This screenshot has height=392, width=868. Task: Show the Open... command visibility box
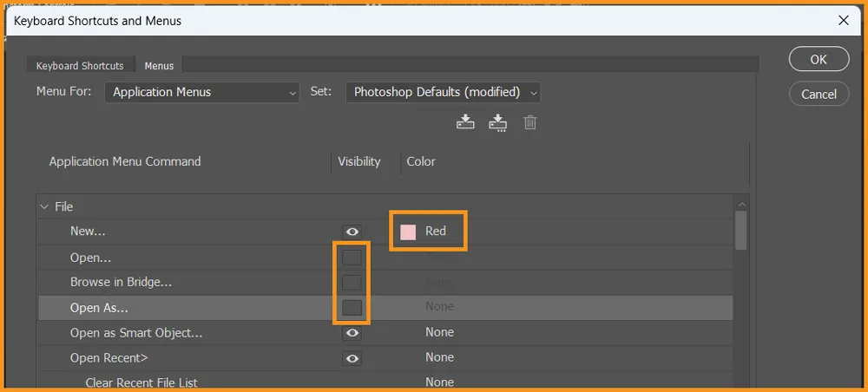point(352,258)
